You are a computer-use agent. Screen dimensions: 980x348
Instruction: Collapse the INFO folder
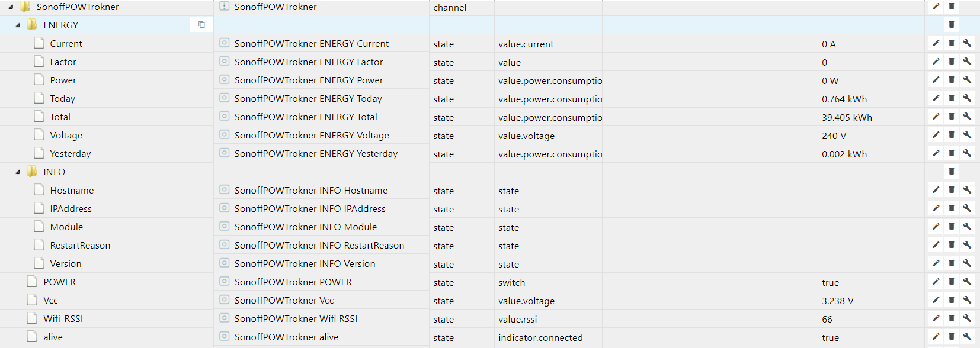pyautogui.click(x=18, y=172)
